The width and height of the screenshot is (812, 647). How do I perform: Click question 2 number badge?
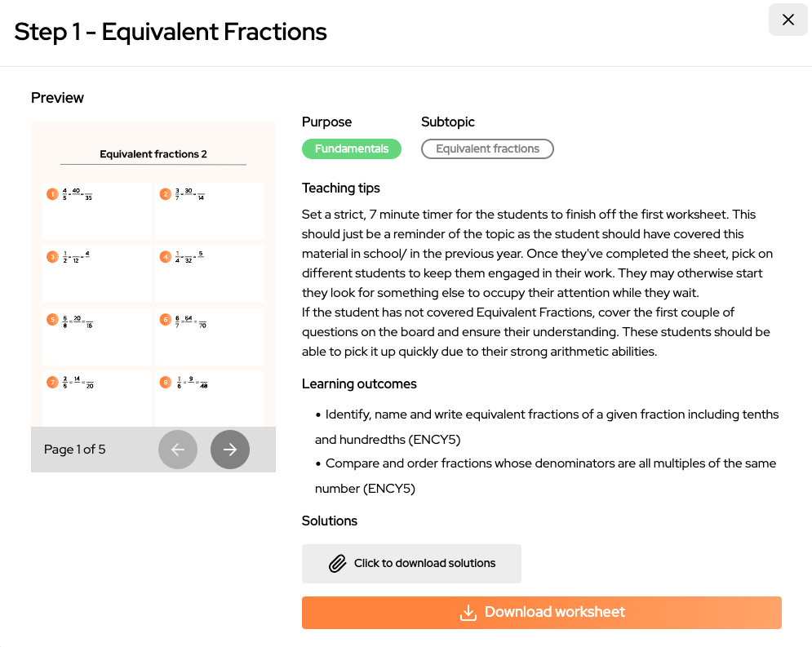165,194
